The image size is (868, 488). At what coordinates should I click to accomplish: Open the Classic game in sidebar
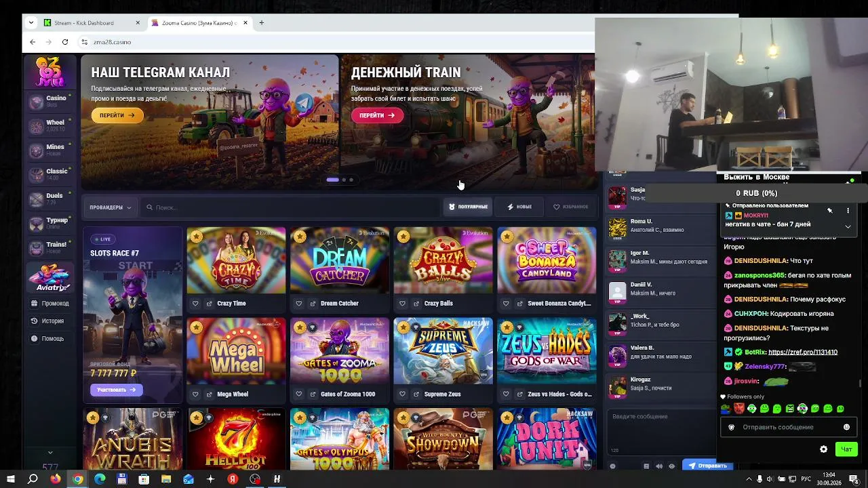[49, 174]
